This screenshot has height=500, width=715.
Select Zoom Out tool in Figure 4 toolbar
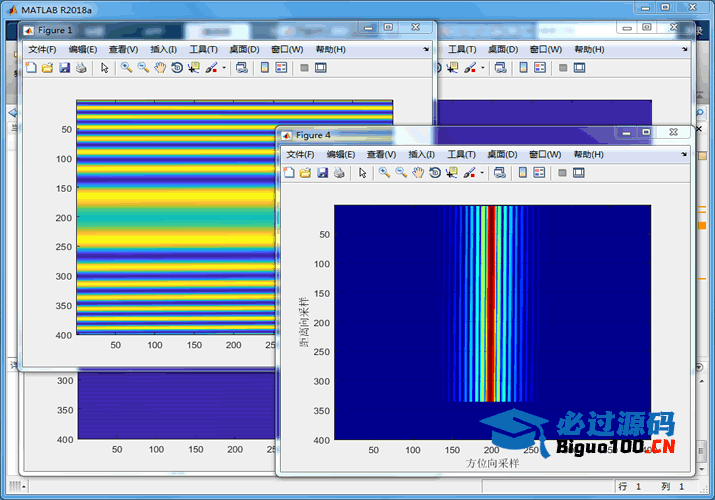pyautogui.click(x=401, y=173)
